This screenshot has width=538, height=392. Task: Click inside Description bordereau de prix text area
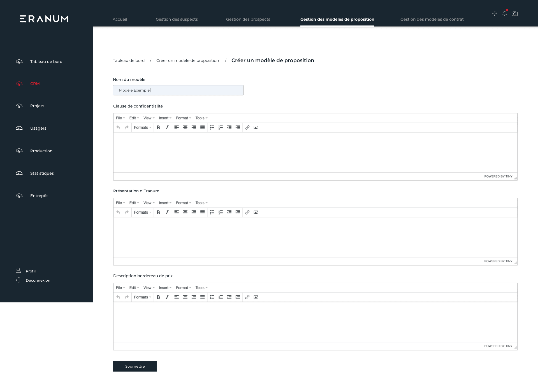315,322
